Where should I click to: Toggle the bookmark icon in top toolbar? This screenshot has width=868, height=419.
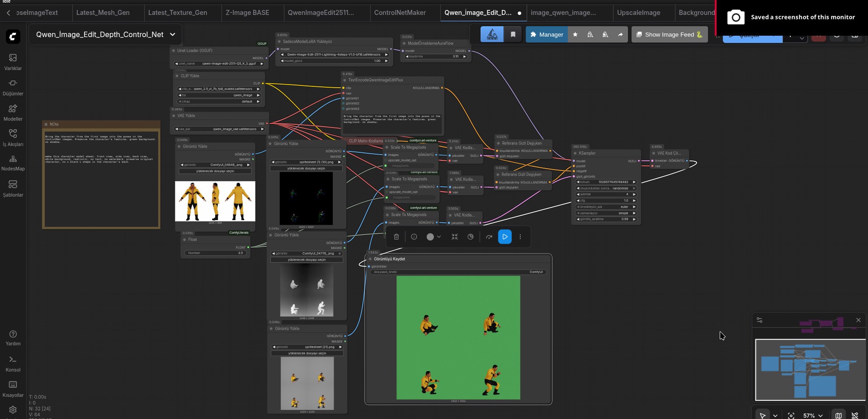[513, 34]
